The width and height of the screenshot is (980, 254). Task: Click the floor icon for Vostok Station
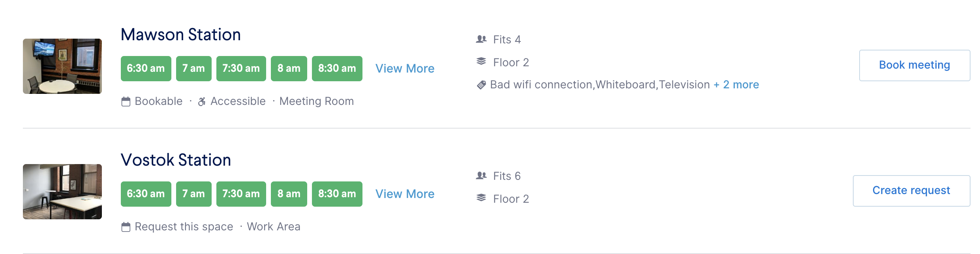point(481,198)
